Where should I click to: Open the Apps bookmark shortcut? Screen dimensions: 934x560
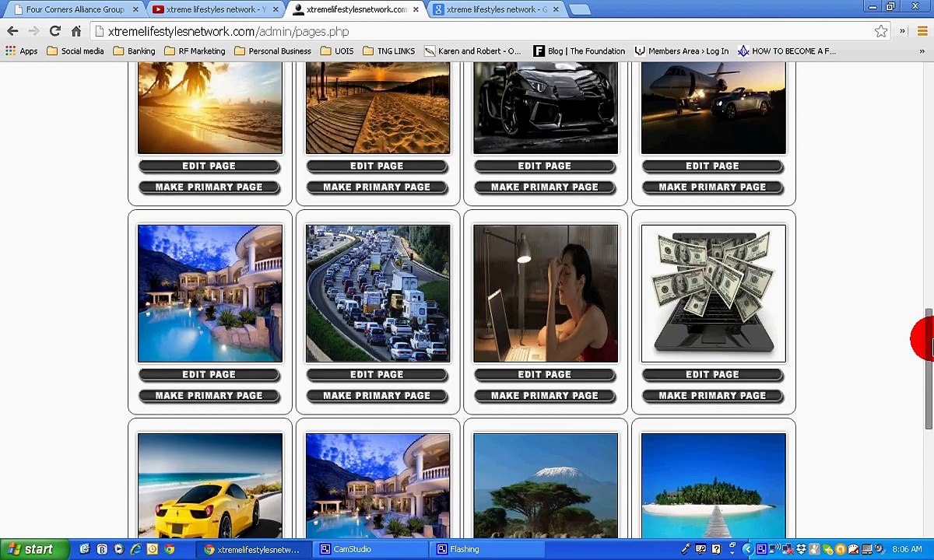point(22,51)
